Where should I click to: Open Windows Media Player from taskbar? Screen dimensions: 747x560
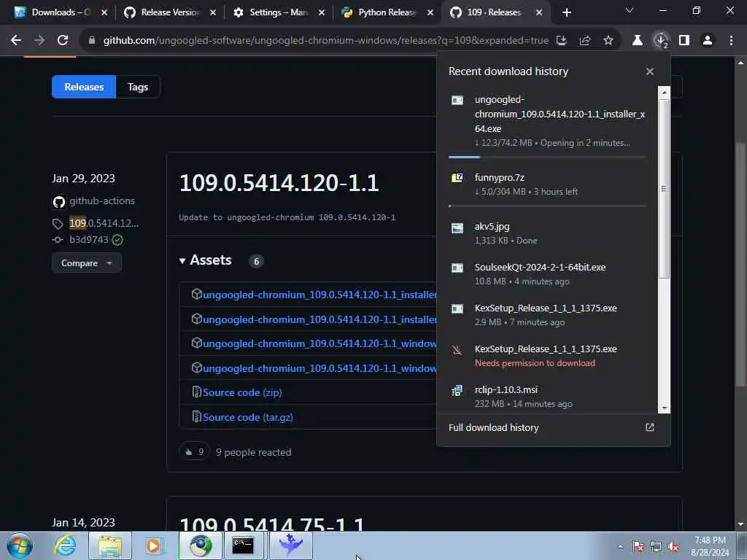[154, 545]
